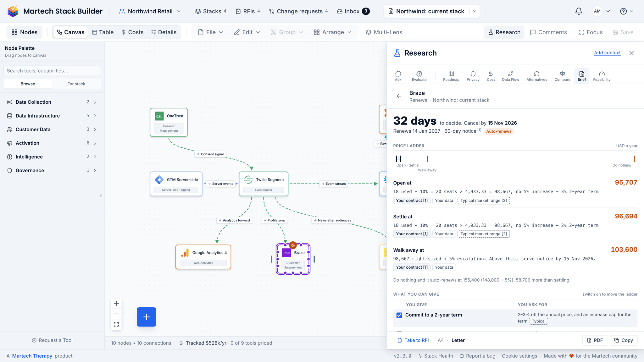
Task: Click the blue add node button
Action: 147,317
